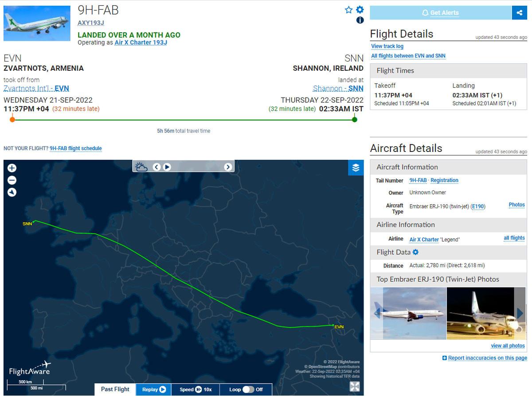Image resolution: width=532 pixels, height=396 pixels.
Task: Click the info circle icon
Action: click(x=360, y=20)
